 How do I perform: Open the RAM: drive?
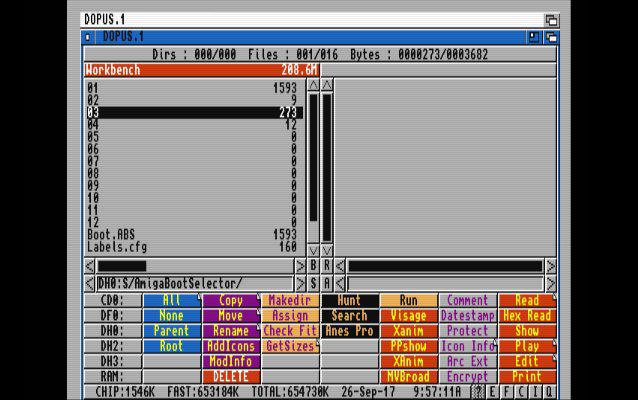(113, 376)
